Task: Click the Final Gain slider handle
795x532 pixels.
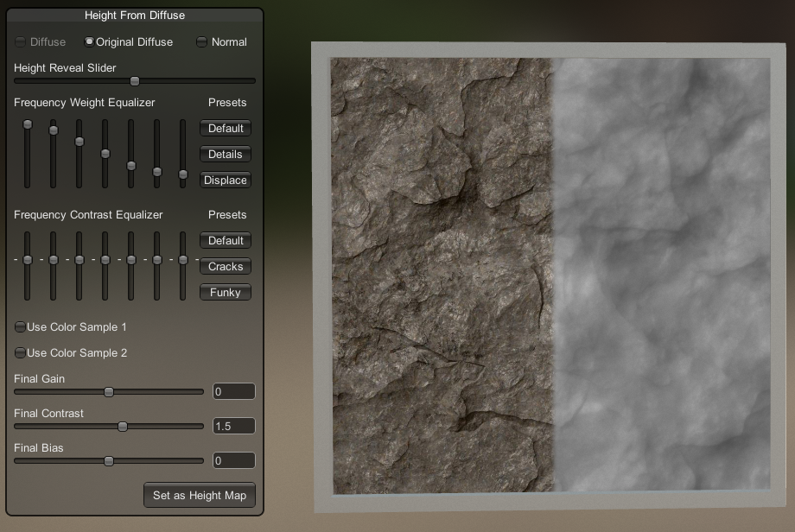Action: pyautogui.click(x=109, y=392)
